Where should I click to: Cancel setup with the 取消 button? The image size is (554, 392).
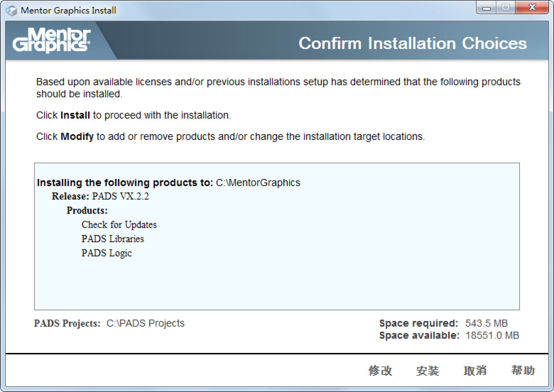(475, 370)
